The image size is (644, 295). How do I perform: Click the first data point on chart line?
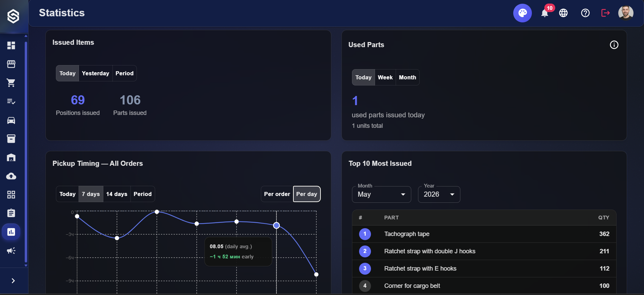pos(77,216)
